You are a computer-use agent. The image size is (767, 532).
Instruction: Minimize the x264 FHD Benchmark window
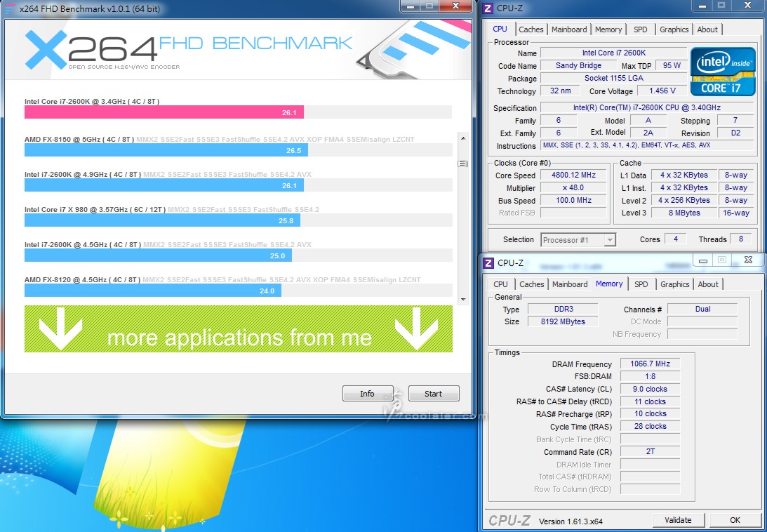click(x=411, y=6)
